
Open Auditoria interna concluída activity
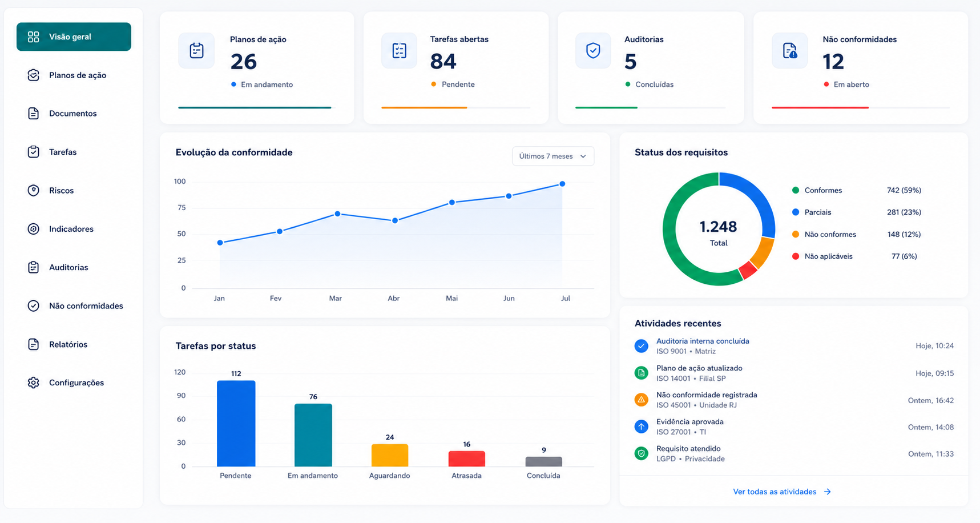click(794, 346)
